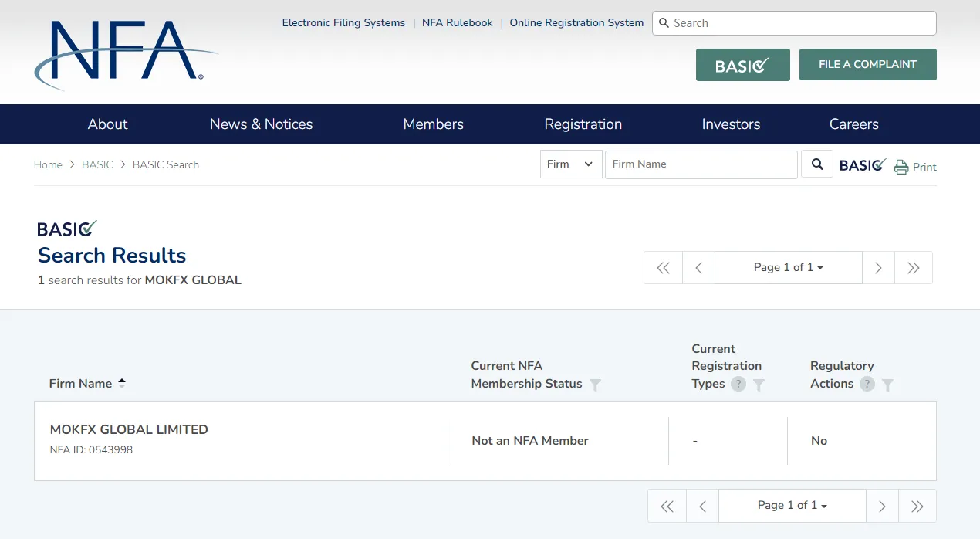Open Electronic Filing Systems link
This screenshot has width=980, height=539.
click(x=343, y=23)
